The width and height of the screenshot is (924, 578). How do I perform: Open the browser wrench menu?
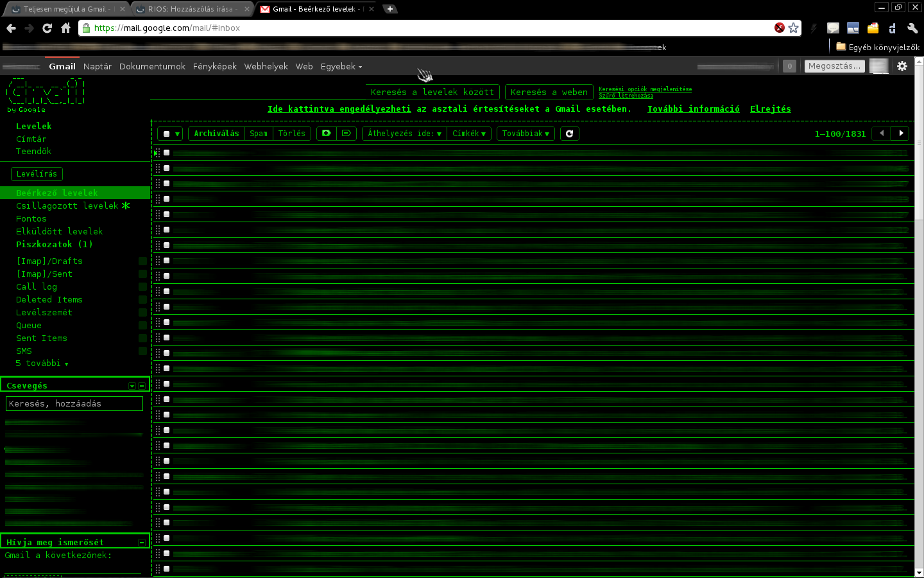tap(912, 28)
